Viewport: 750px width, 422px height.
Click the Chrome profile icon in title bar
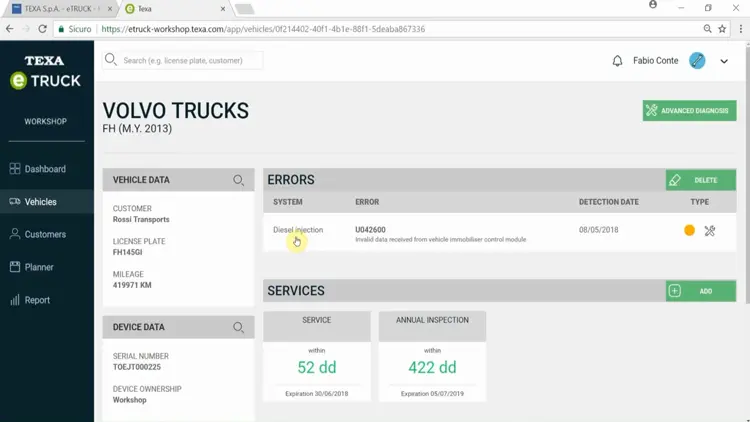coord(653,5)
